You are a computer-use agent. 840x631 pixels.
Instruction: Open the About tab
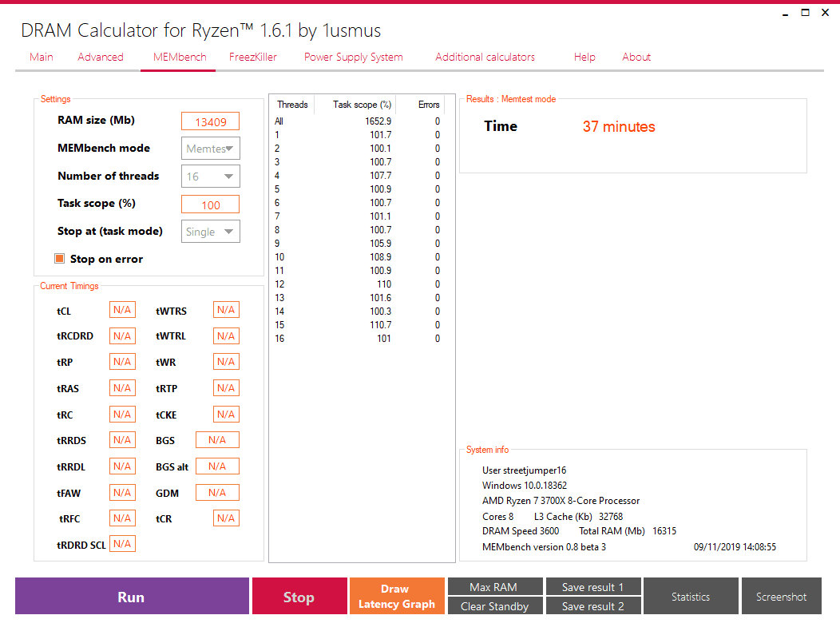pos(636,57)
